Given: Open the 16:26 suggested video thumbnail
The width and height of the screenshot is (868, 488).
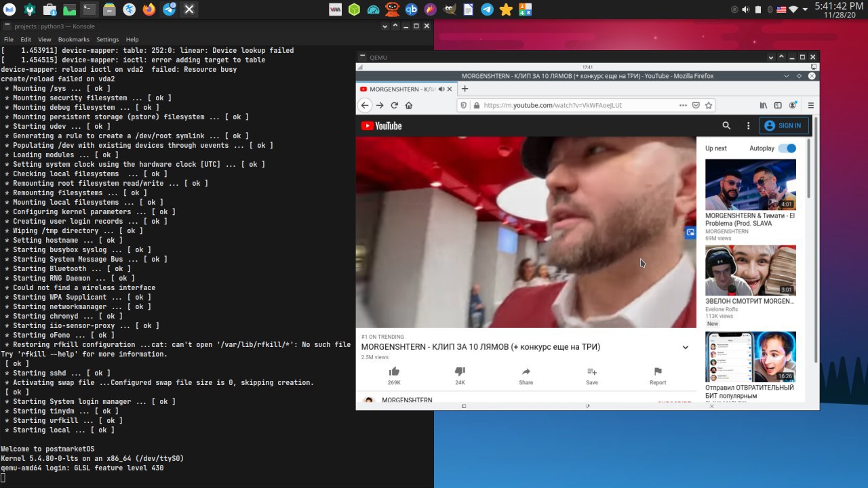Looking at the screenshot, I should (x=751, y=357).
